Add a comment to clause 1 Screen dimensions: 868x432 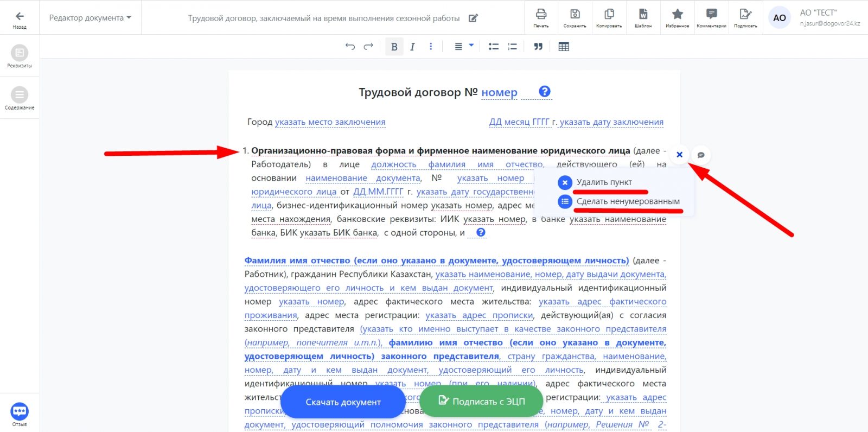(x=701, y=155)
